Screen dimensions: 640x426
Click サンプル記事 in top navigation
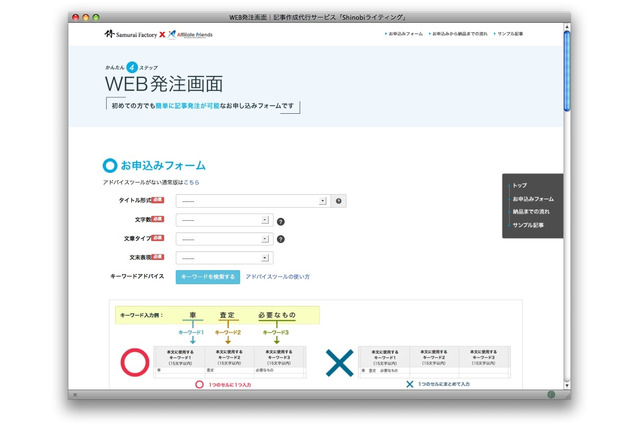(x=508, y=34)
